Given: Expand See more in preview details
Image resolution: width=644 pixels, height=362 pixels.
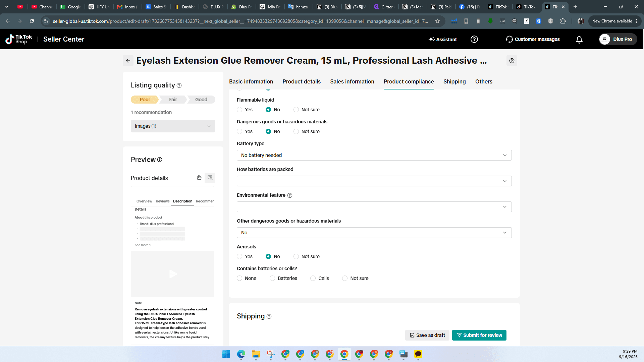Looking at the screenshot, I should 143,245.
